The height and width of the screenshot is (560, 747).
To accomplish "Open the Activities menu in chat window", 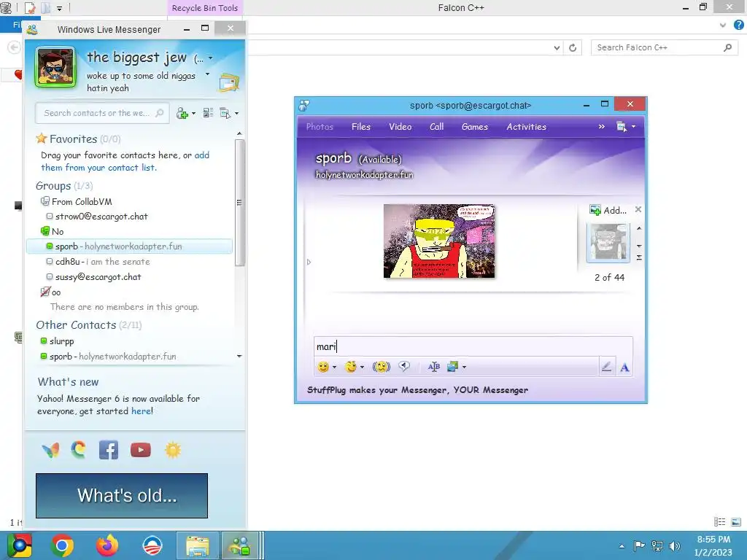I will tap(527, 127).
